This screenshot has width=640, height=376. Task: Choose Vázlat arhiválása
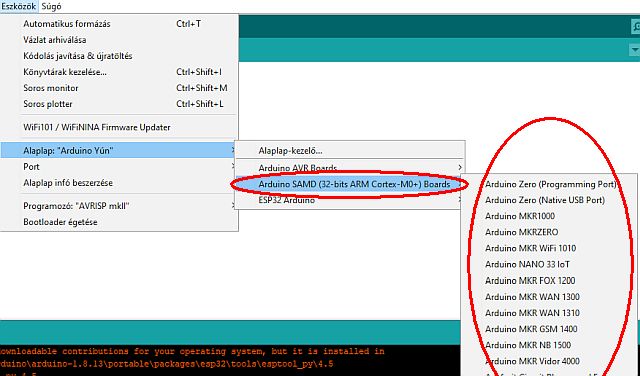119,40
